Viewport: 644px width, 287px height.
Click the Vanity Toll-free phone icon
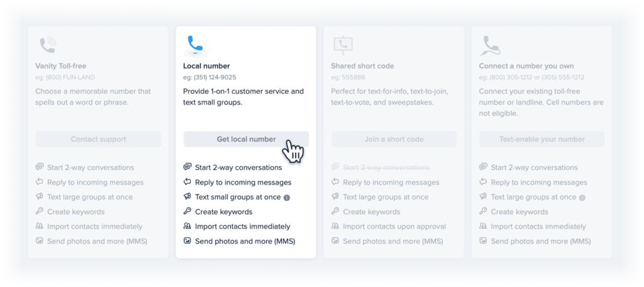tap(47, 45)
